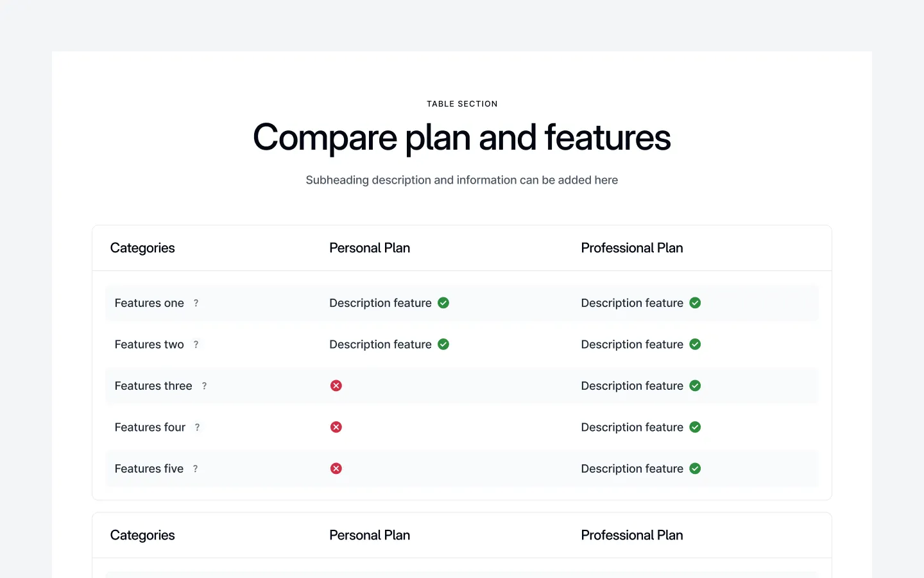Click green check in Features one Personal Plan
The width and height of the screenshot is (924, 578).
(x=443, y=302)
